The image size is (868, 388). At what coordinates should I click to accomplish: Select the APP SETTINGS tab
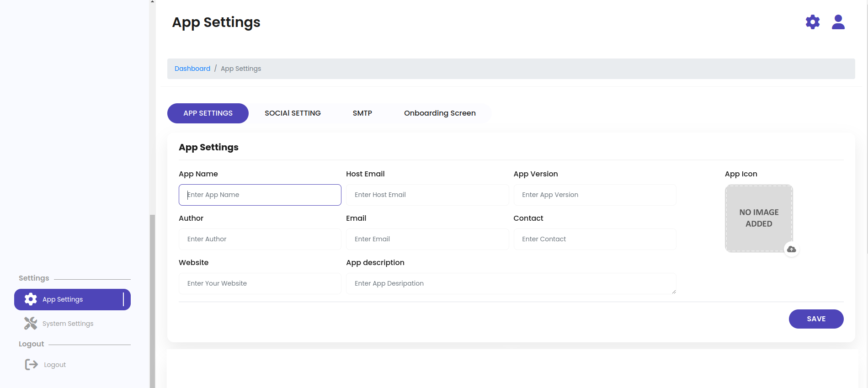208,113
